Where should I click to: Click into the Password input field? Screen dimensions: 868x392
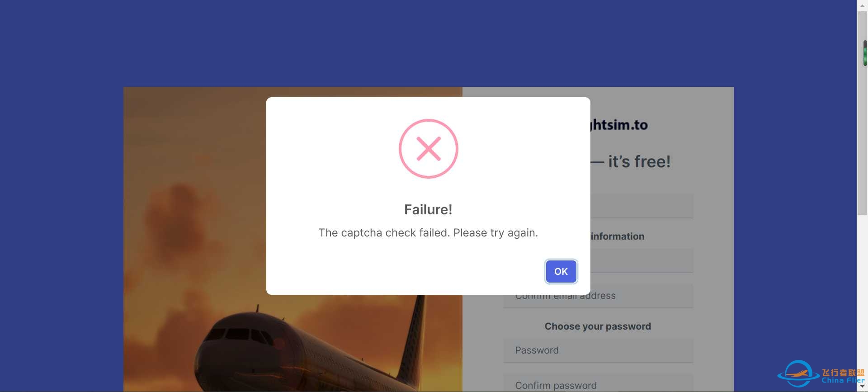click(598, 350)
